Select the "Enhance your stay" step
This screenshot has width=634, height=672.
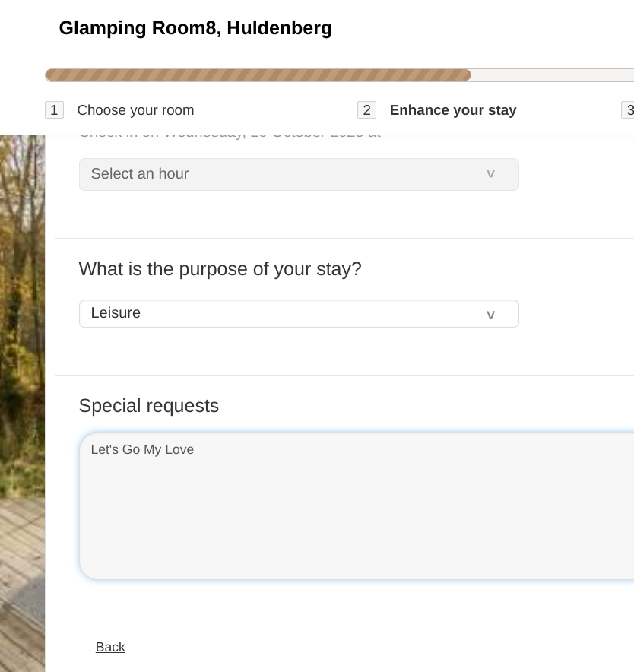click(x=453, y=110)
